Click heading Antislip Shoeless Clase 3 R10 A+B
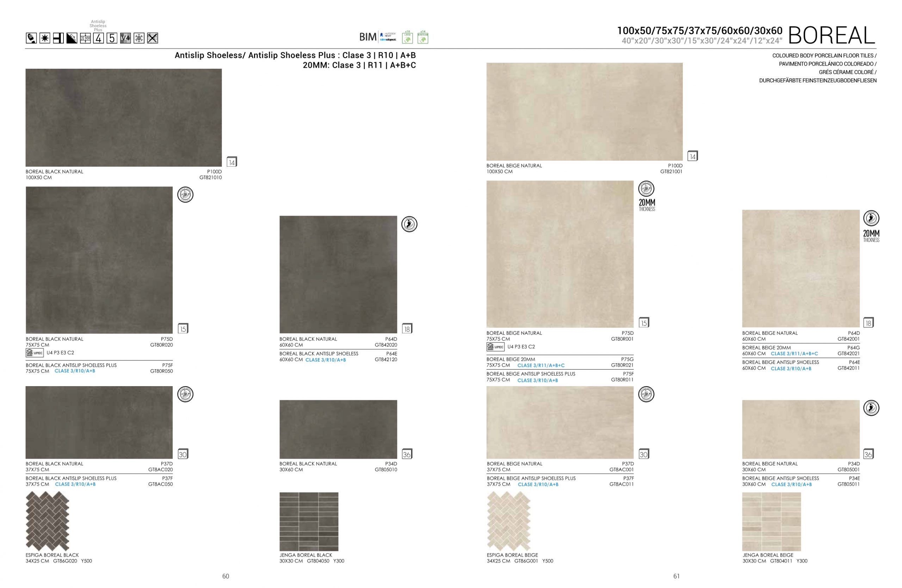Viewport: 902px width, 588px height. 295,55
